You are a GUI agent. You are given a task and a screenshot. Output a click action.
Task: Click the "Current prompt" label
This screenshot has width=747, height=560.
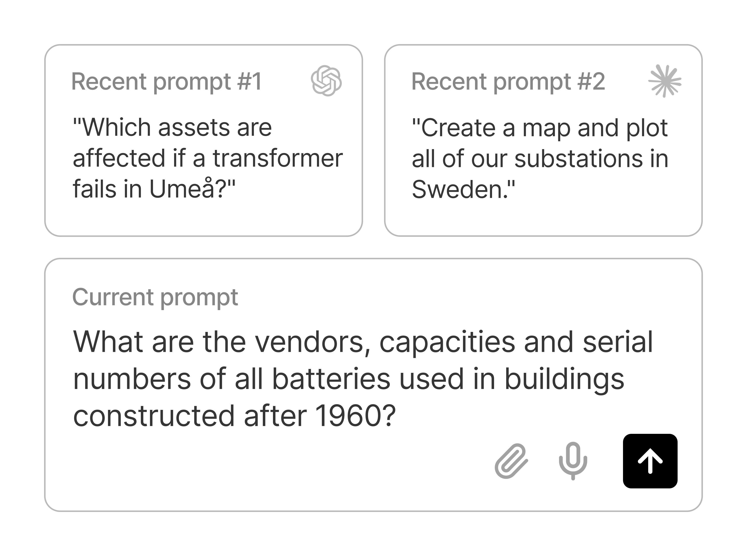click(x=155, y=297)
